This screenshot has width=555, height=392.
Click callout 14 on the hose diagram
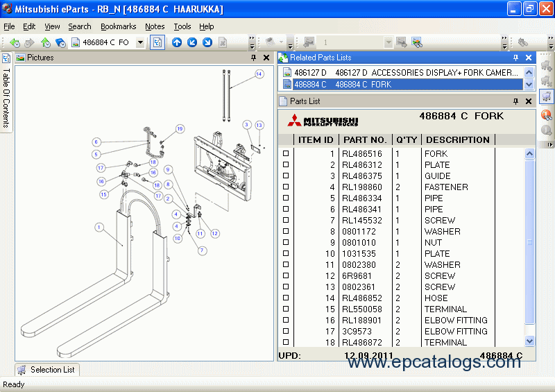click(x=259, y=74)
